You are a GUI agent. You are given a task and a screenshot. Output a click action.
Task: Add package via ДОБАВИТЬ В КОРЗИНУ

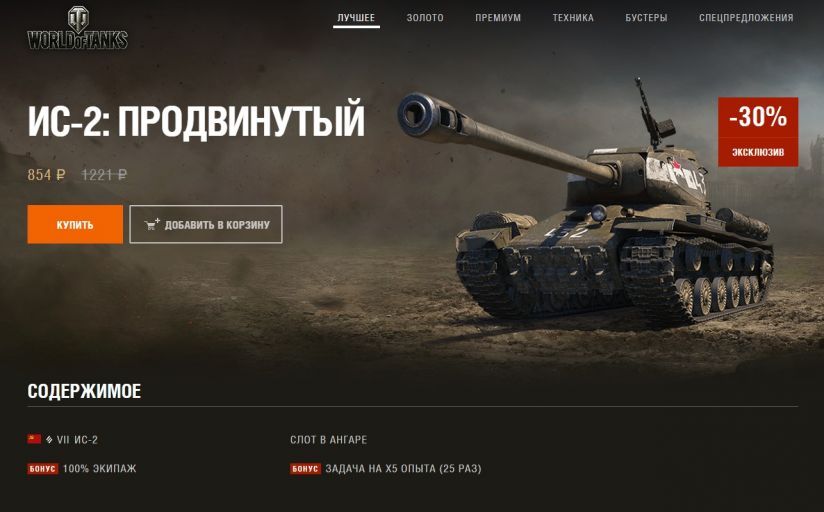[205, 224]
